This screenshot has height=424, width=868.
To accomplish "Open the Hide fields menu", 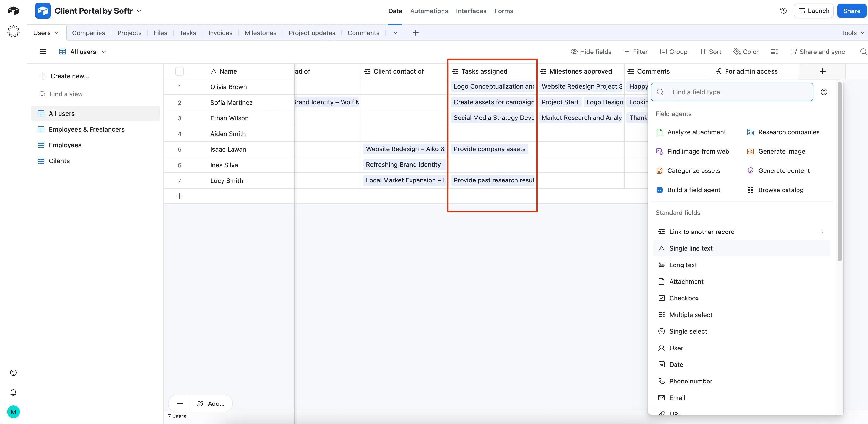I will tap(591, 52).
